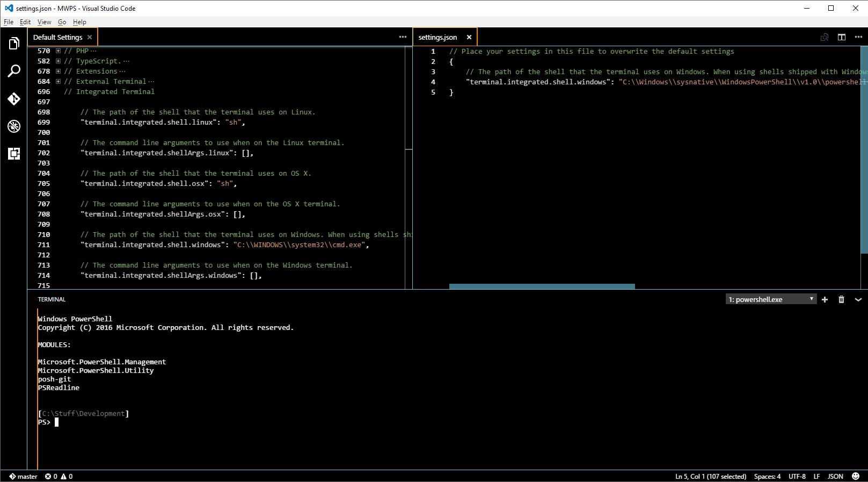Collapse the terminal panel with chevron
The image size is (868, 482).
click(x=858, y=299)
